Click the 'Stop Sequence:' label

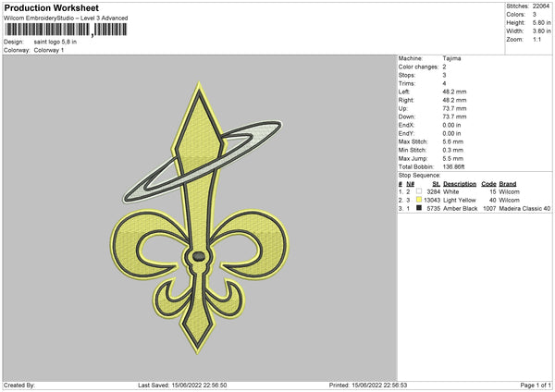(x=419, y=175)
